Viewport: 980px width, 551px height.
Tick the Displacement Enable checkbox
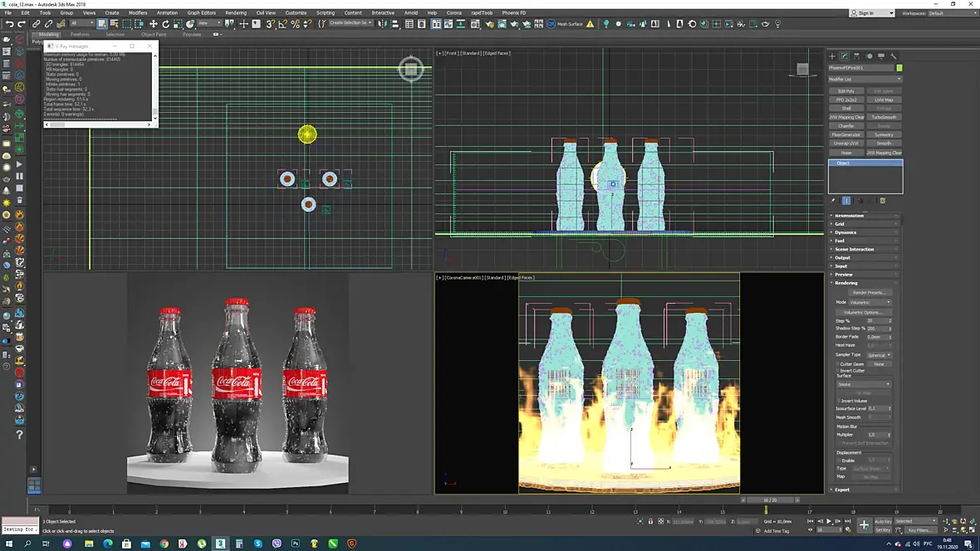tap(838, 461)
